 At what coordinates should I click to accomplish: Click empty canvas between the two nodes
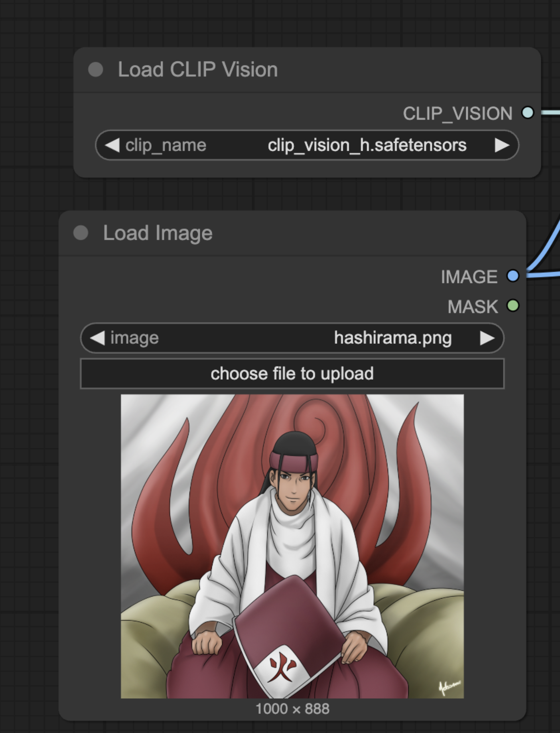tap(279, 194)
